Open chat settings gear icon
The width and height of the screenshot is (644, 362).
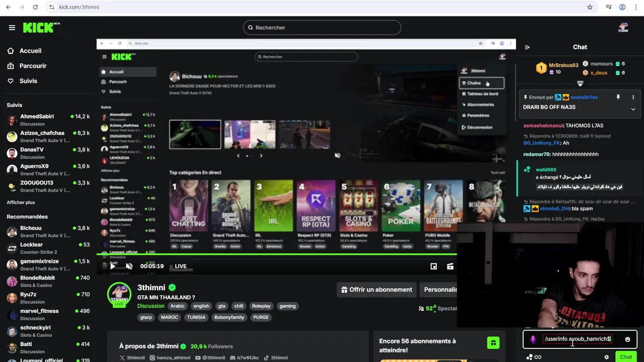tap(607, 357)
